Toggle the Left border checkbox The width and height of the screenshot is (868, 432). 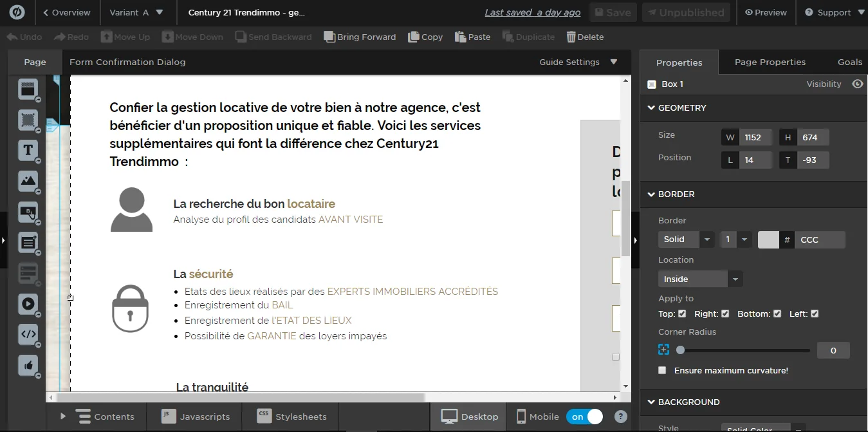coord(815,314)
